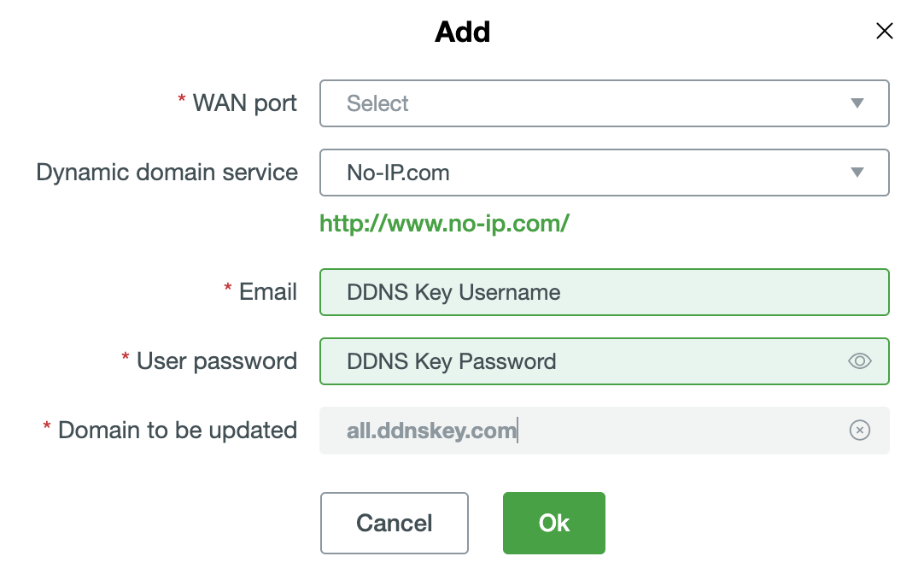
Task: Click the dropdown arrow on the WAN port selector
Action: point(856,103)
